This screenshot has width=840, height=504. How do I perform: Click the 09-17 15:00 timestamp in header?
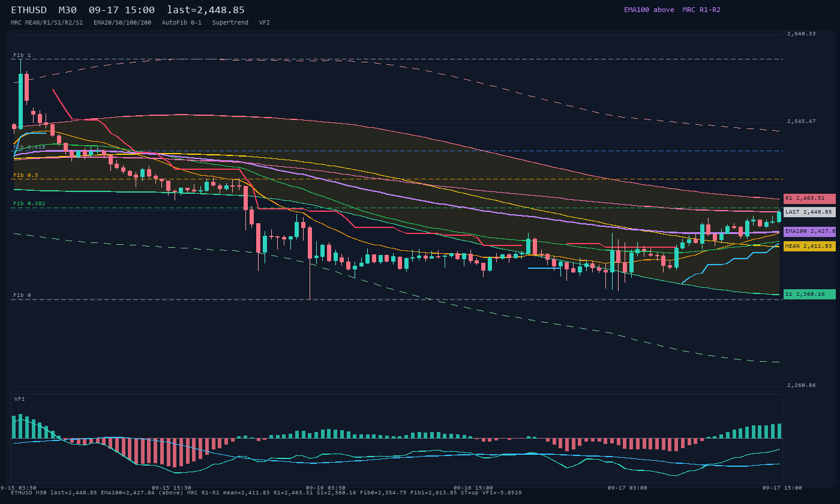pyautogui.click(x=121, y=10)
